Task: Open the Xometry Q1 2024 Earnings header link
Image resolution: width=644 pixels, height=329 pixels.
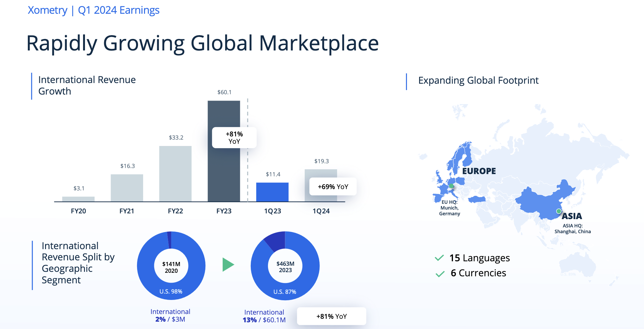Action: pyautogui.click(x=93, y=10)
